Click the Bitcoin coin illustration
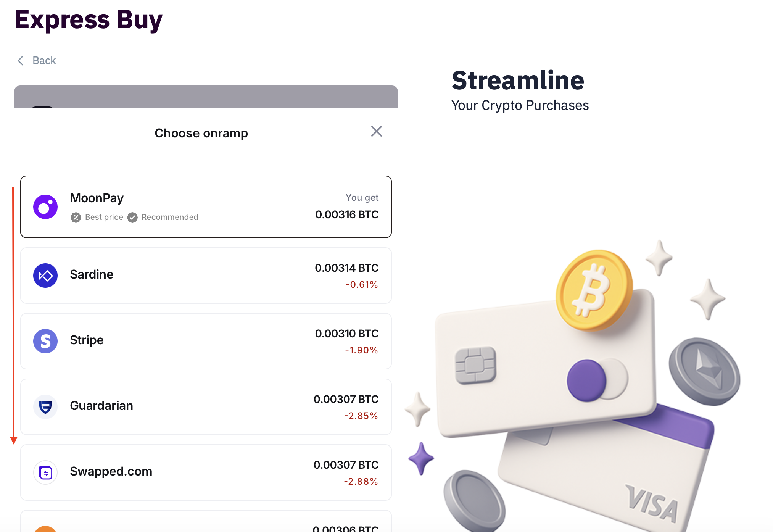The image size is (773, 532). [594, 290]
